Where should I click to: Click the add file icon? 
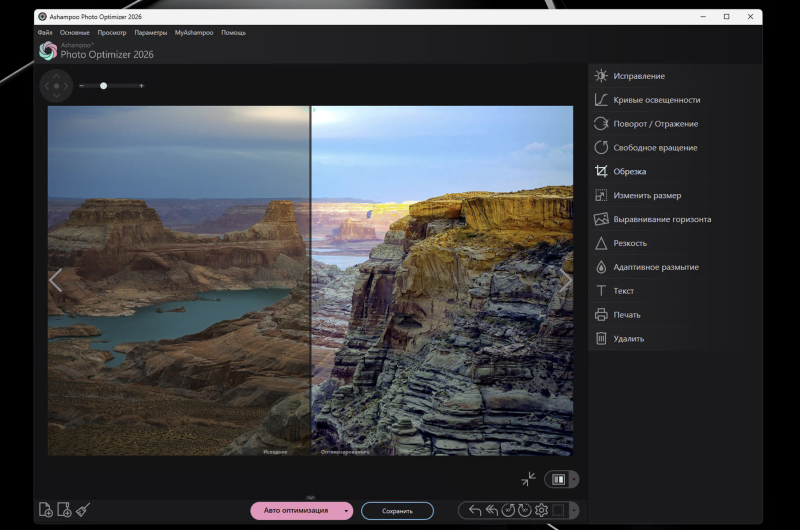tap(46, 510)
